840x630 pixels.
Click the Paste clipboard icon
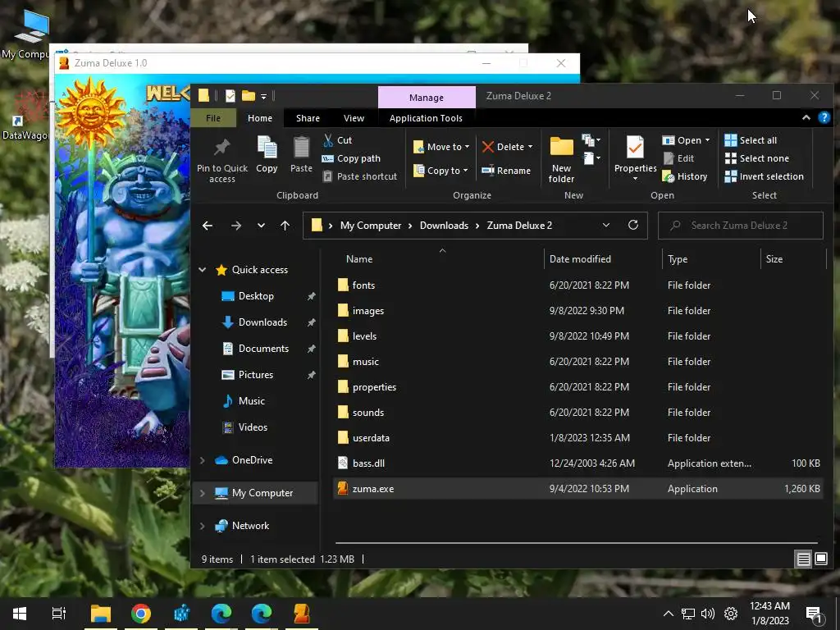[x=301, y=148]
